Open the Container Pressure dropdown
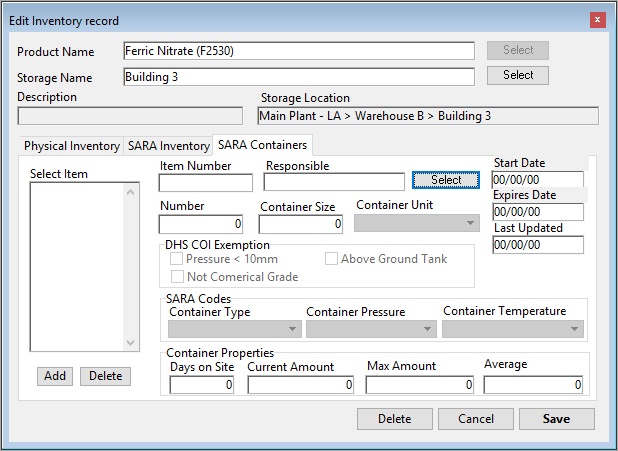 372,329
